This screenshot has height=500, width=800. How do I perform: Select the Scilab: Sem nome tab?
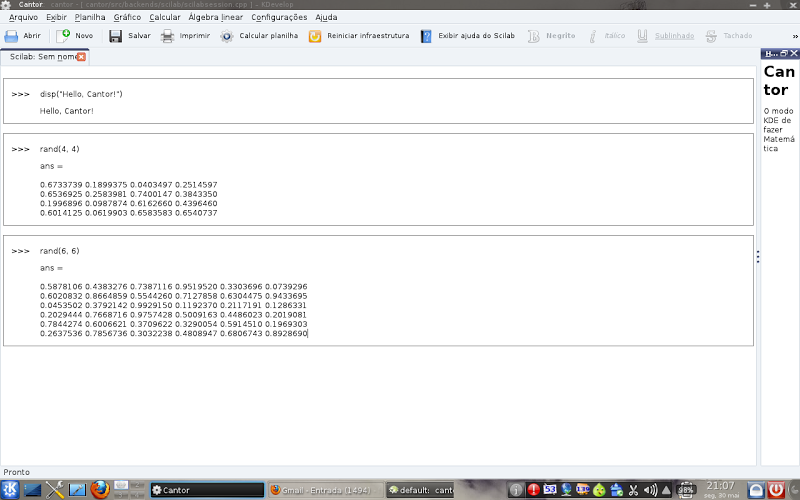coord(42,57)
